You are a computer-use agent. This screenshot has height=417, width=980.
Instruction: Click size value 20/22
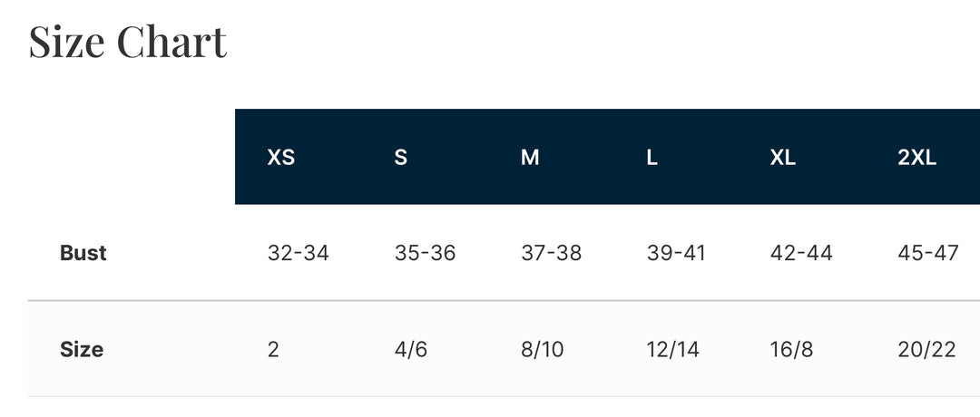click(926, 350)
